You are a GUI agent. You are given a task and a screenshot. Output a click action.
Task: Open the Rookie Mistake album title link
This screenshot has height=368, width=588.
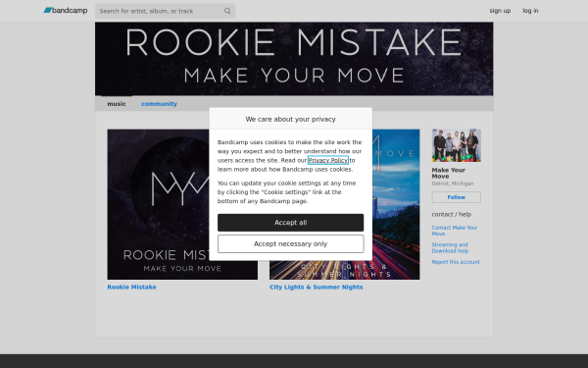[x=131, y=287]
